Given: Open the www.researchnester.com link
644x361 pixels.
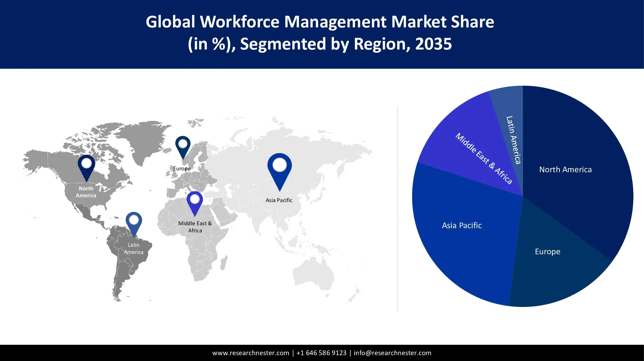Looking at the screenshot, I should [251, 353].
